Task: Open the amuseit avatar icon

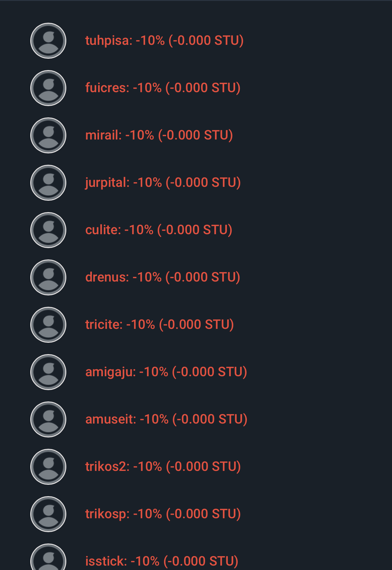Action: 48,419
